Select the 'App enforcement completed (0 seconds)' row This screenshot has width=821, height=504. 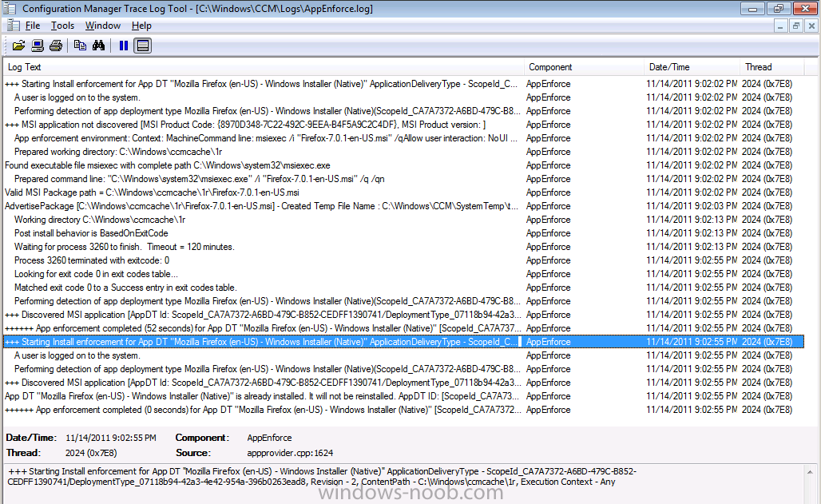tap(403, 410)
